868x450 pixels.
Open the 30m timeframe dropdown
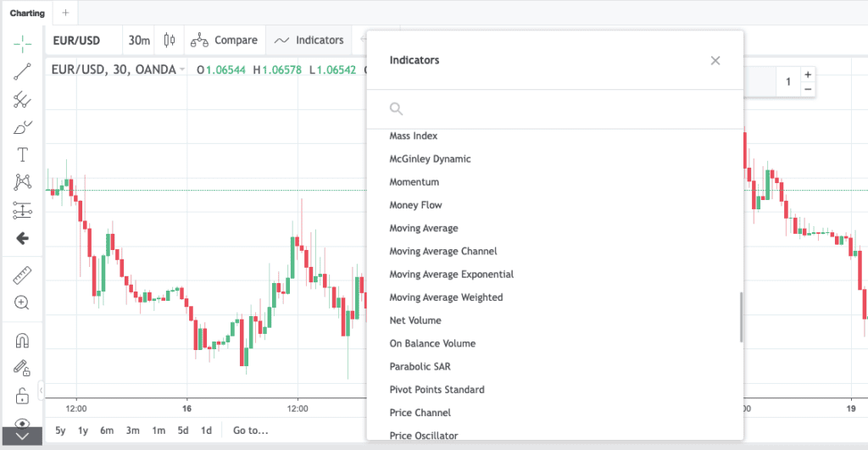click(139, 41)
